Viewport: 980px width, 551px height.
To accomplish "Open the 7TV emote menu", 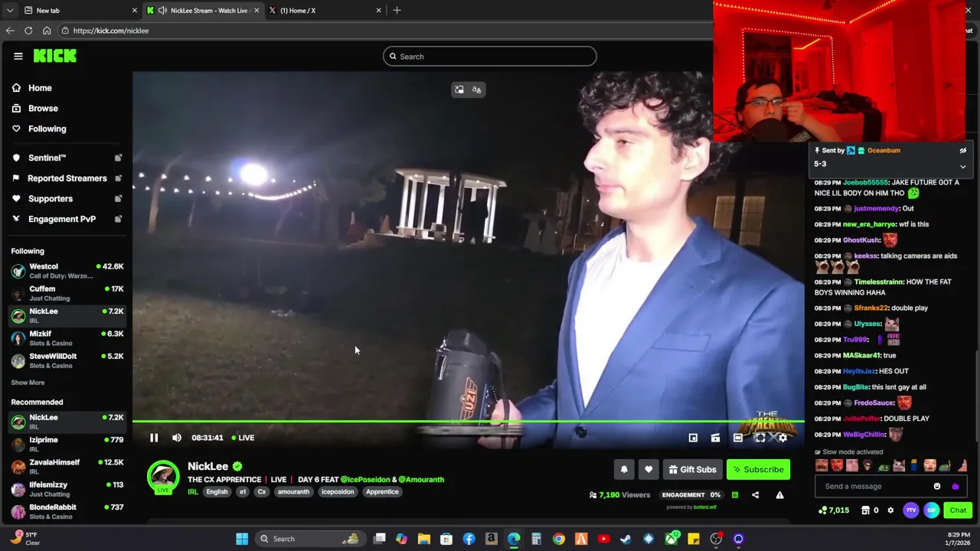I will (911, 510).
